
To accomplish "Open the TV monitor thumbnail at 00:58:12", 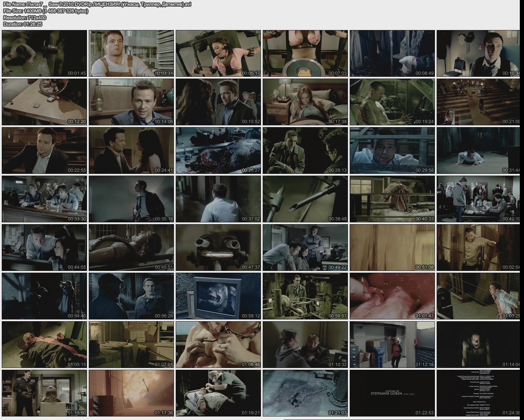I will pos(218,296).
